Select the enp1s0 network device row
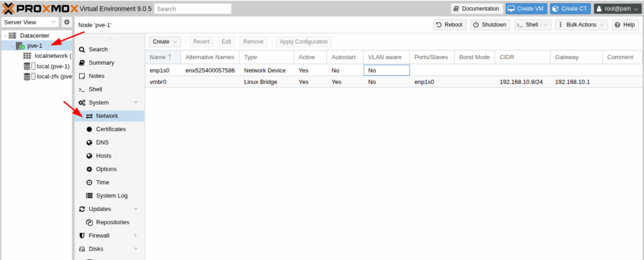 pos(394,71)
